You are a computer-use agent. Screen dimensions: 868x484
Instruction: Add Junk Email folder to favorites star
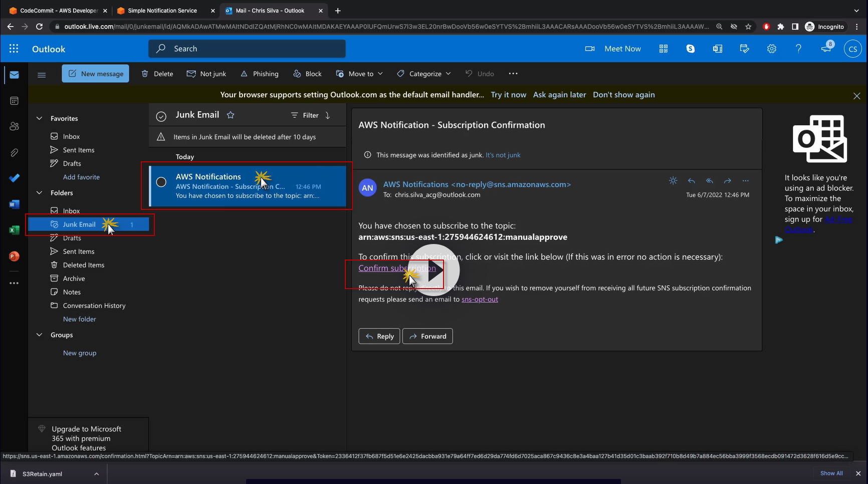(x=231, y=115)
